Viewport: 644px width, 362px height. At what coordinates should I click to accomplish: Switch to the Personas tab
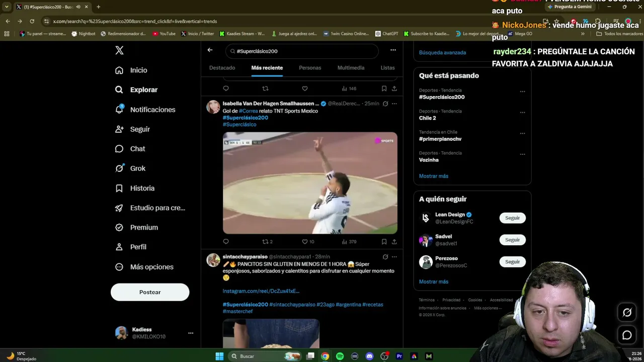click(x=310, y=68)
